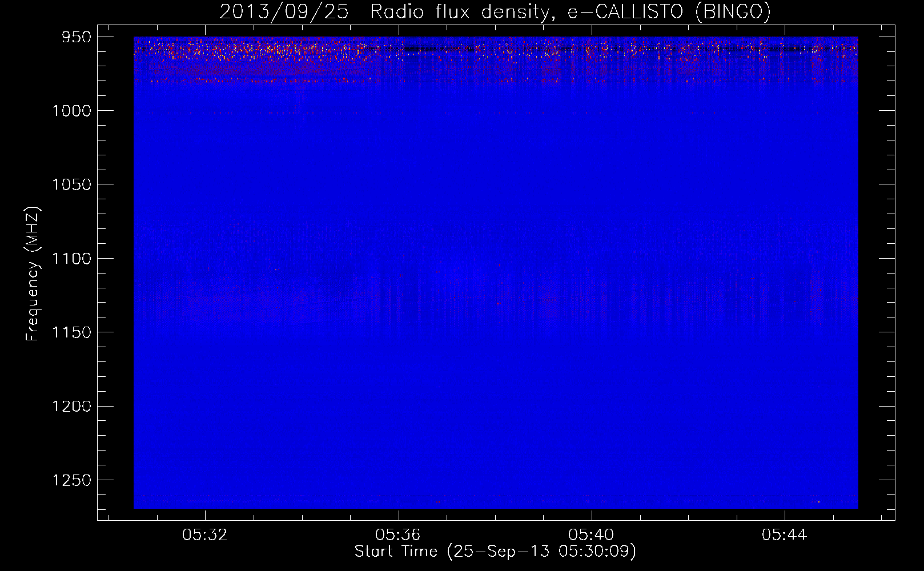The height and width of the screenshot is (571, 924).
Task: Click the '950' frequency axis label
Action: (x=77, y=37)
